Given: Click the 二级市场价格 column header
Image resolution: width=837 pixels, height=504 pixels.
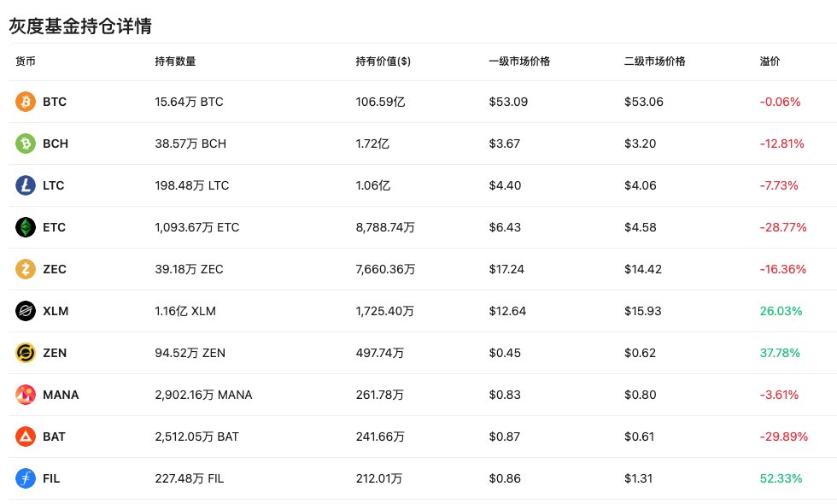Looking at the screenshot, I should [655, 62].
